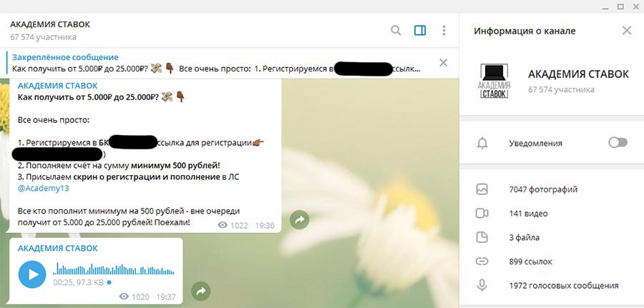Open search in the channel
This screenshot has height=308, width=644.
point(396,30)
